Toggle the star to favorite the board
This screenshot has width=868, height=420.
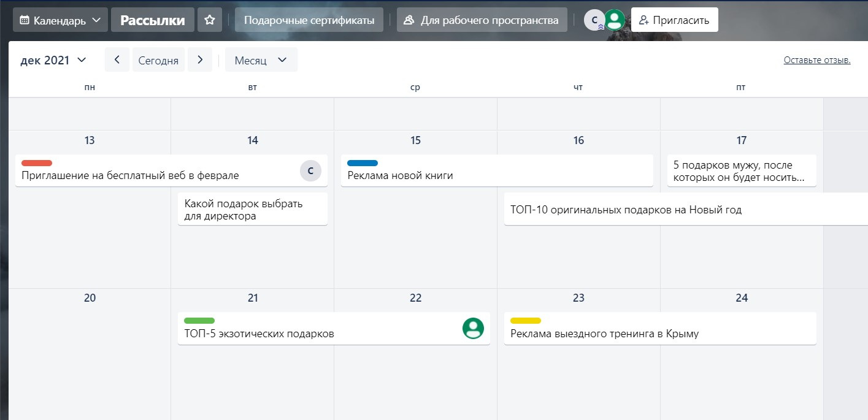(209, 19)
